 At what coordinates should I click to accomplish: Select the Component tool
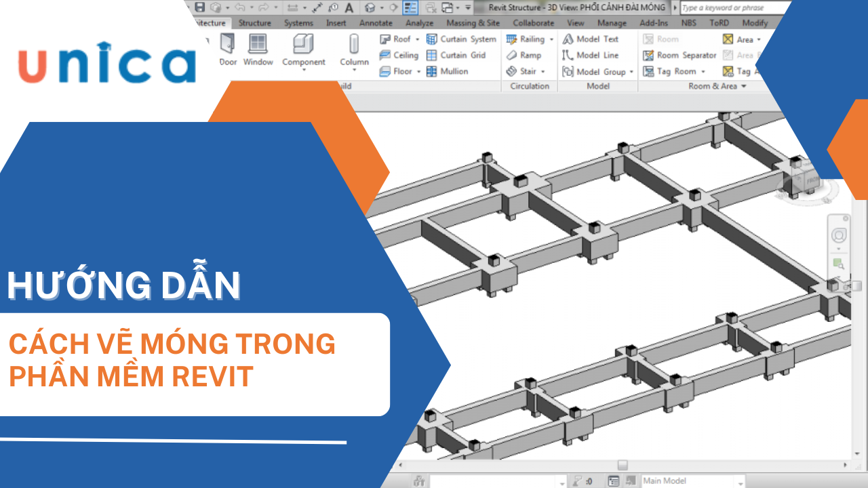[303, 52]
